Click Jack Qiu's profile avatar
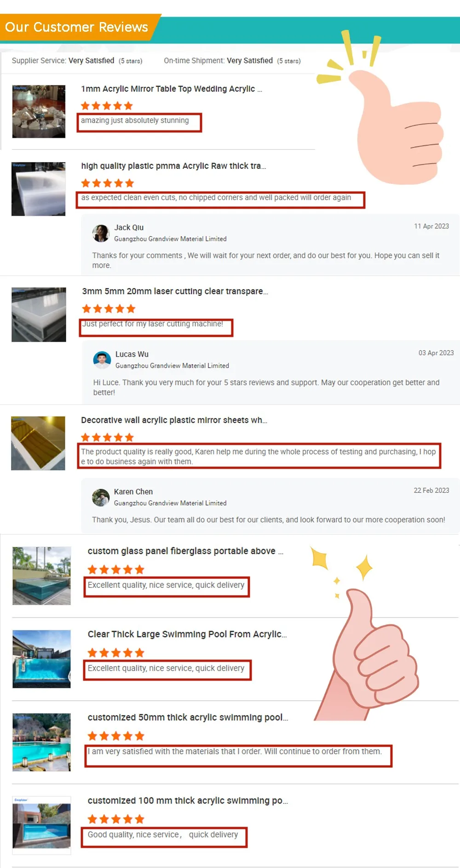Viewport: 460px width, 868px height. point(101,233)
